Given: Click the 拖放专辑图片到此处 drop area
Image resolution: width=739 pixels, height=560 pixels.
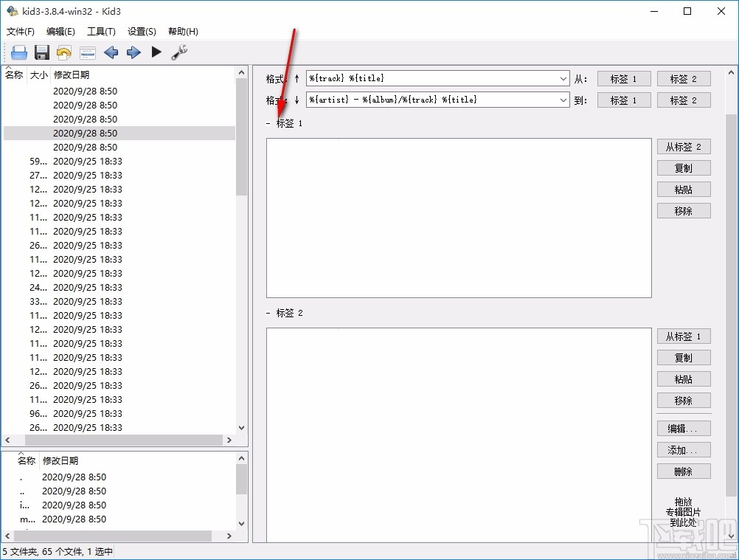Looking at the screenshot, I should click(683, 512).
